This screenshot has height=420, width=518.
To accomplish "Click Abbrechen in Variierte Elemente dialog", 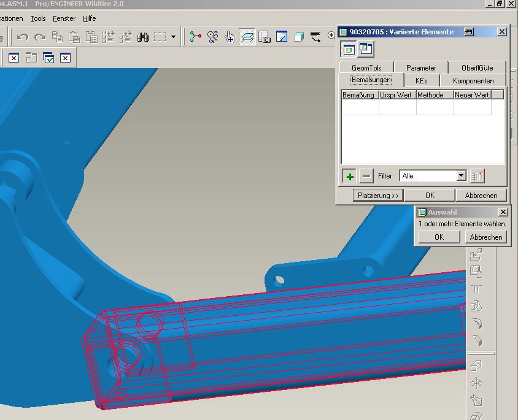I will click(x=481, y=196).
